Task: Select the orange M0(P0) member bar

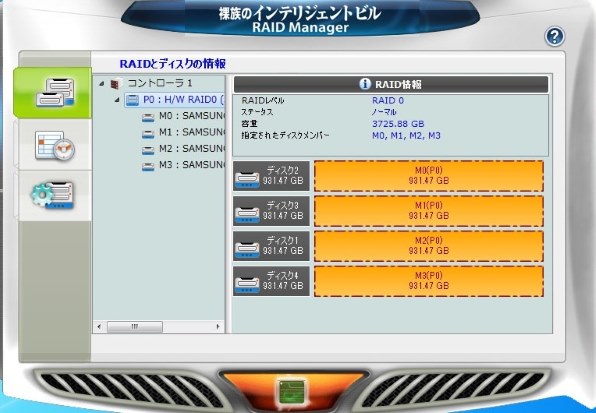Action: (x=429, y=176)
